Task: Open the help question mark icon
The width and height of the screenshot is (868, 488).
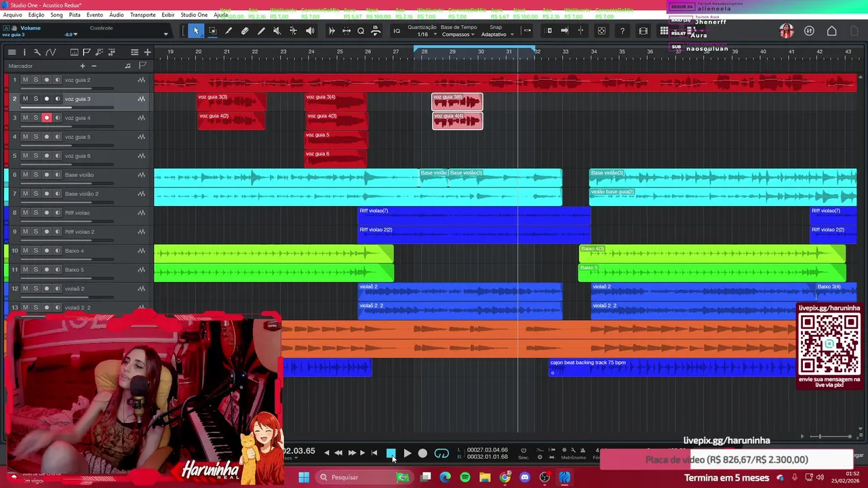Action: (622, 31)
